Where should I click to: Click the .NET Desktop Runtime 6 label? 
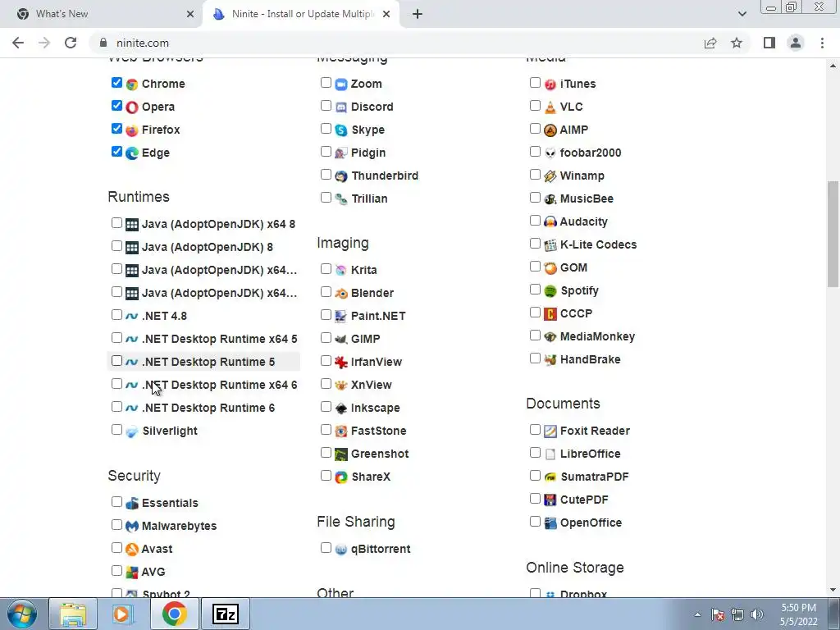click(208, 409)
